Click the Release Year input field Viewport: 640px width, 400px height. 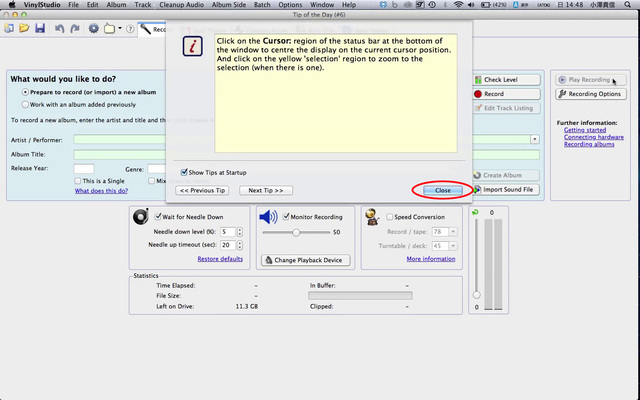(84, 169)
